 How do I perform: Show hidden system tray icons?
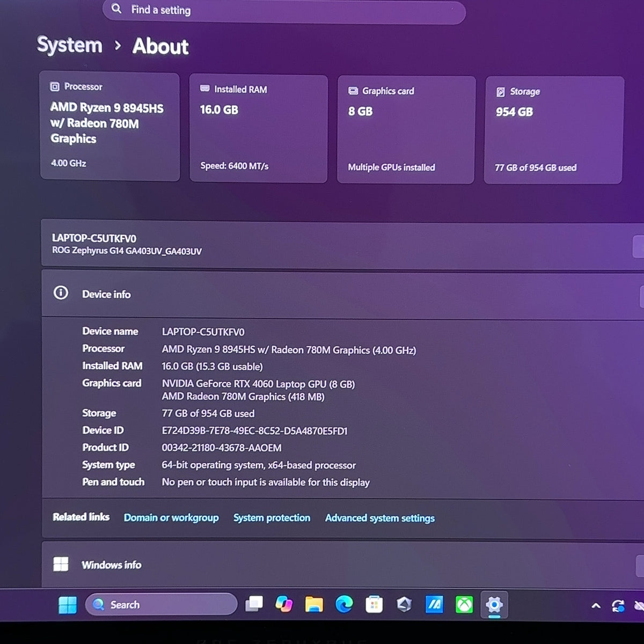[x=596, y=606]
